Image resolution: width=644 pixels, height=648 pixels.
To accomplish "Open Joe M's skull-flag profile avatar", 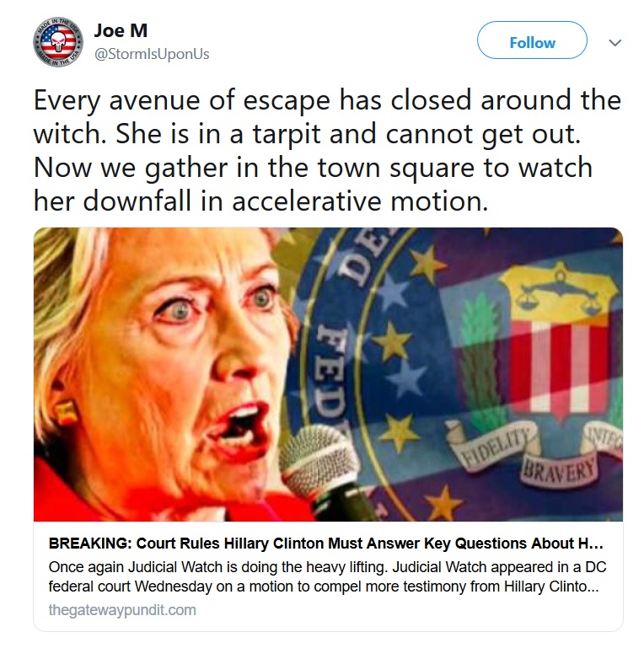I will [x=58, y=42].
